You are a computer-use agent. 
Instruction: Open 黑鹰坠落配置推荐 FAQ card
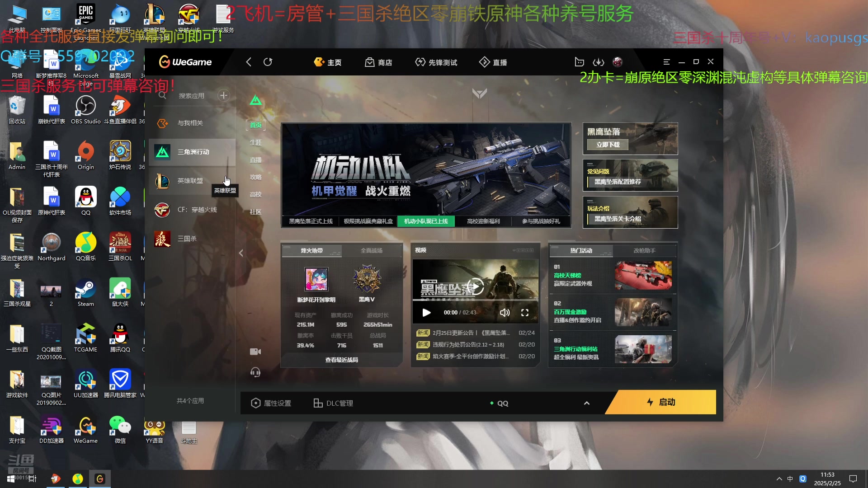(x=630, y=175)
